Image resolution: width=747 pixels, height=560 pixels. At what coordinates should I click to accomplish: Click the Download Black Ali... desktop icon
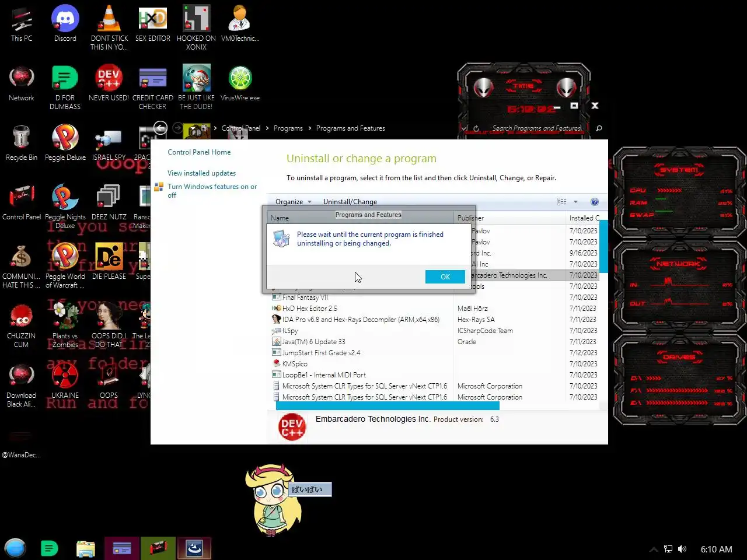(22, 385)
